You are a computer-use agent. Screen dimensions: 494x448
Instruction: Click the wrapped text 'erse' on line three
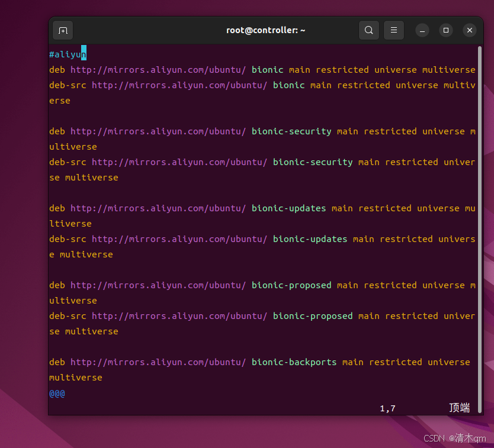(x=60, y=101)
